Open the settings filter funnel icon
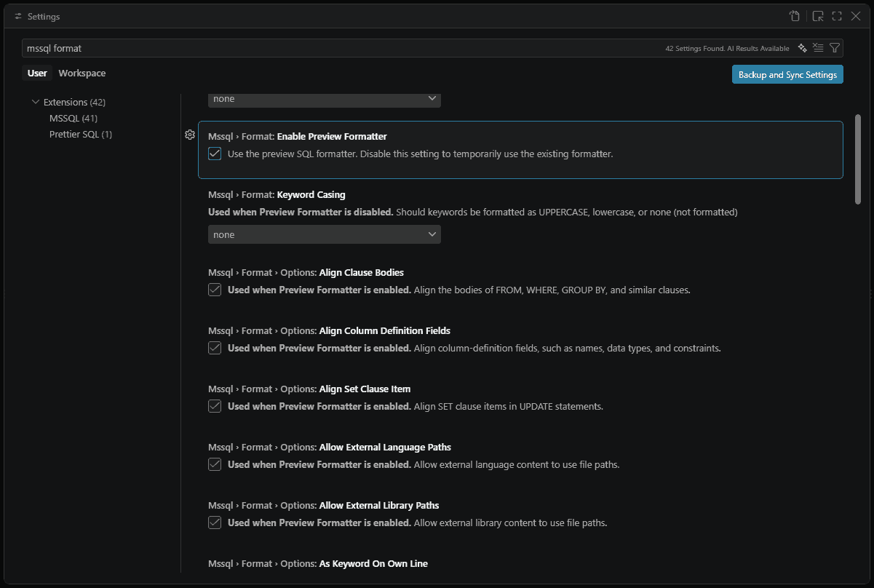This screenshot has width=874, height=588. 835,48
